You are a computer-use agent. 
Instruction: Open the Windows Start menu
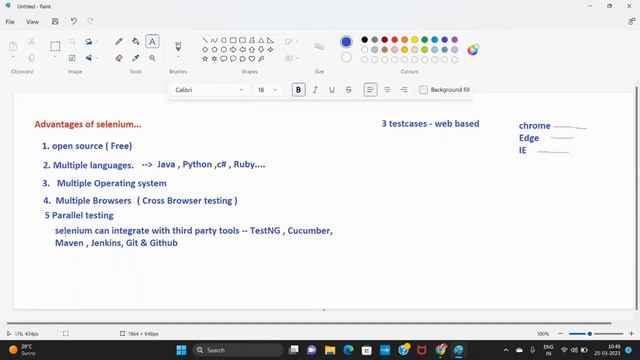[181, 350]
